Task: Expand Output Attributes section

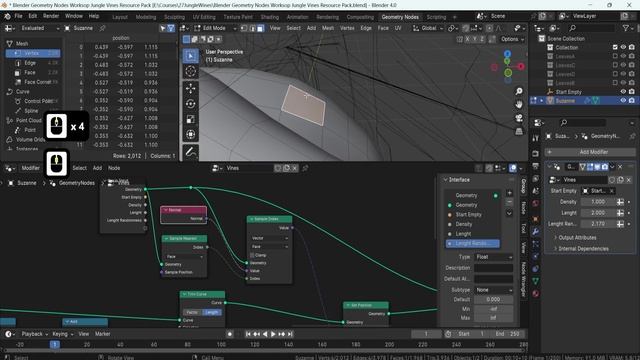Action: tap(577, 238)
